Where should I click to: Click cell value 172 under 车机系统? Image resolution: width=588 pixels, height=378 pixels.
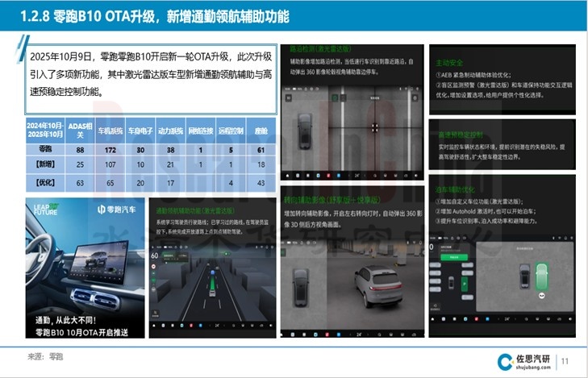coord(111,150)
